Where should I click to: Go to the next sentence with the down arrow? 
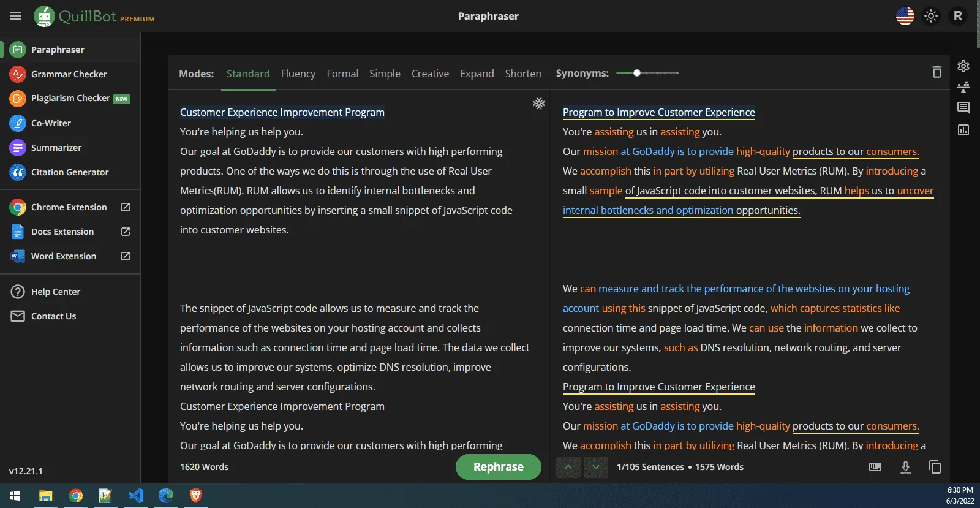click(595, 467)
